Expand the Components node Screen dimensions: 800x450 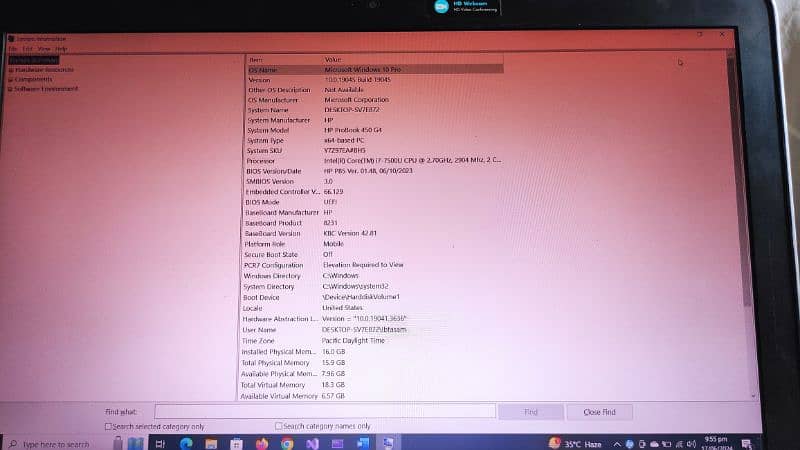(x=10, y=80)
